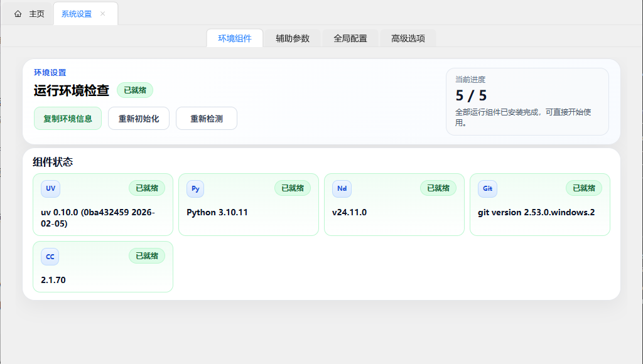Switch to the 辅助参数 tab
The height and width of the screenshot is (364, 643).
click(x=292, y=38)
